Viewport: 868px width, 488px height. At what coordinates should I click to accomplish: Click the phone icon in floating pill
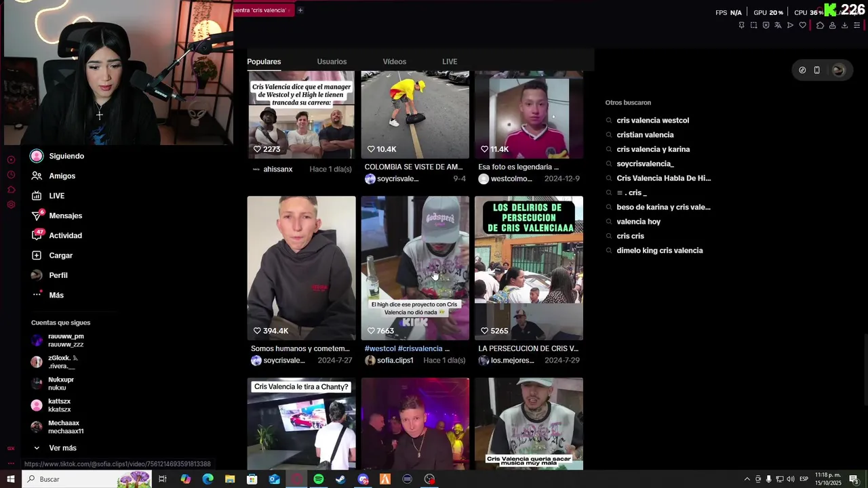(817, 70)
